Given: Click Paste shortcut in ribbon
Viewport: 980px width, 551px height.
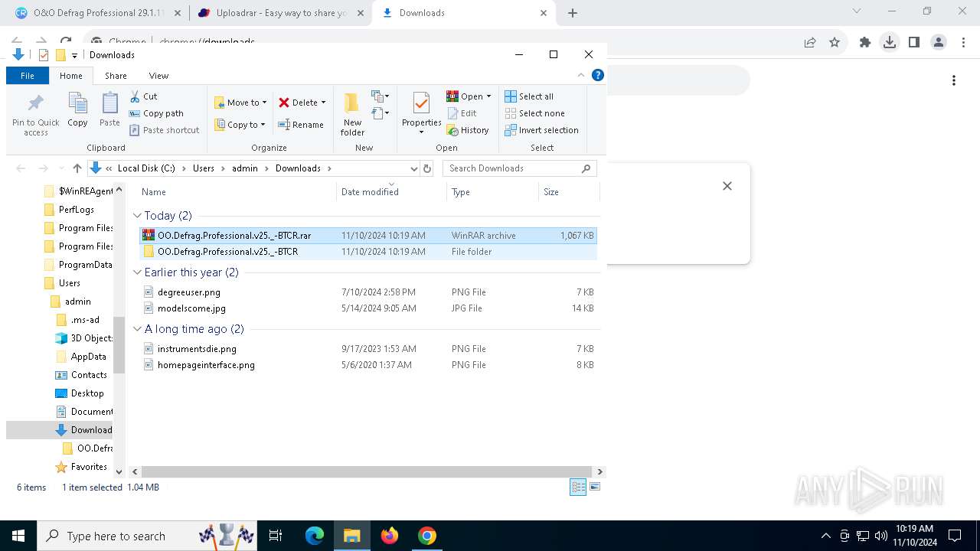Looking at the screenshot, I should pos(165,130).
